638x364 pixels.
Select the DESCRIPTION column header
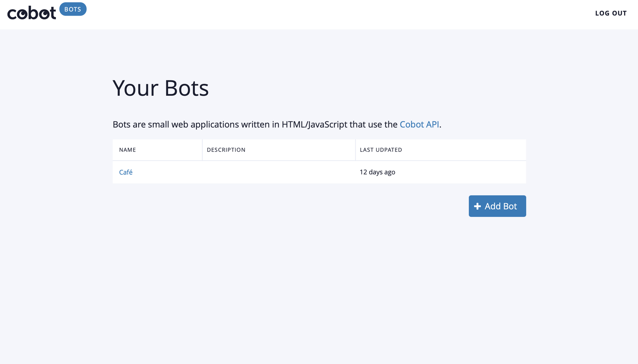coord(226,150)
